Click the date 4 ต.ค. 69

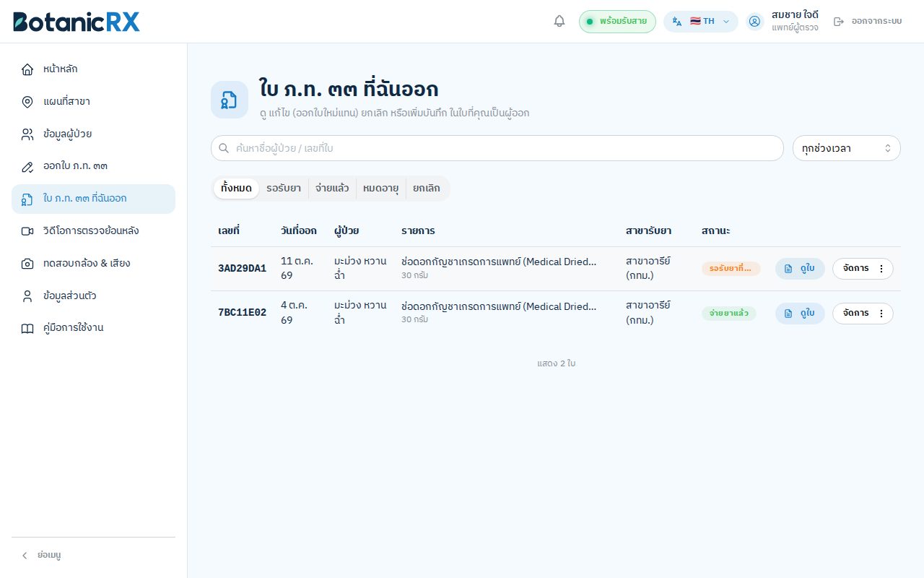pyautogui.click(x=295, y=313)
